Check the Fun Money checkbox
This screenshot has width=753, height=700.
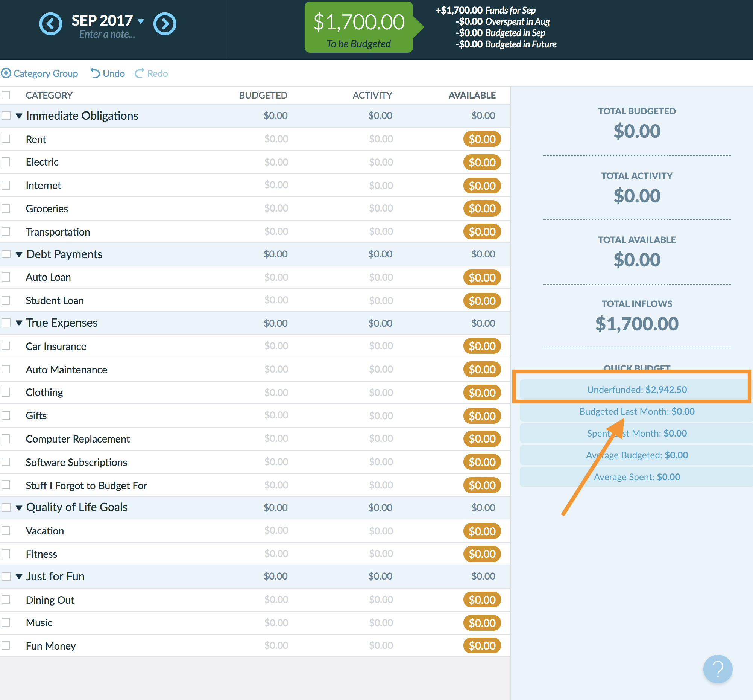coord(6,645)
